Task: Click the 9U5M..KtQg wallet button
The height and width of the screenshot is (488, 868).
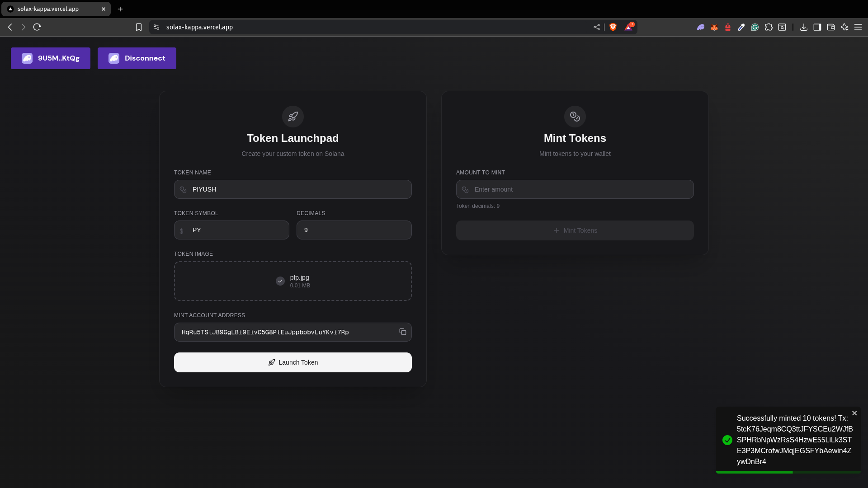Action: (x=51, y=58)
